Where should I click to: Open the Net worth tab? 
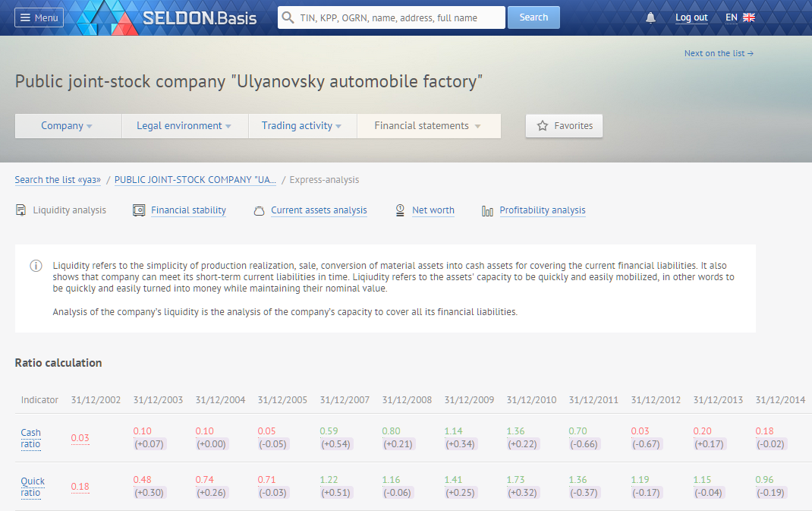(433, 210)
